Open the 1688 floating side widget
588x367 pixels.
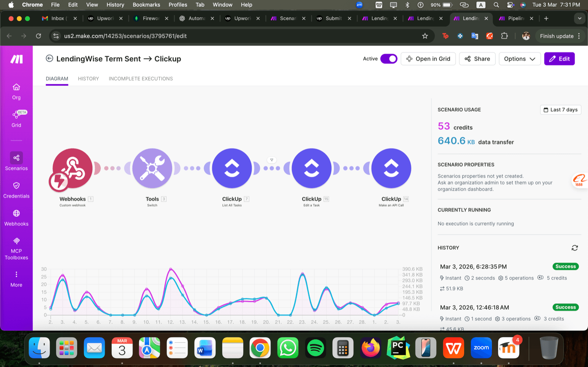579,181
